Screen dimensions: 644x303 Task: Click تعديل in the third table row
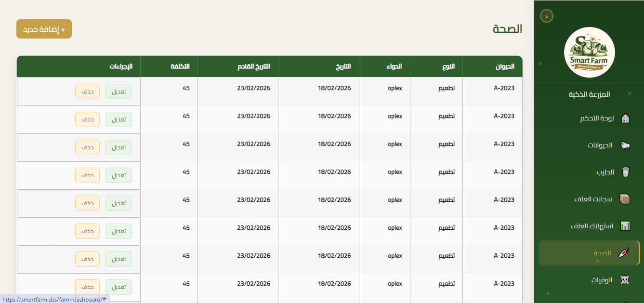click(x=118, y=147)
